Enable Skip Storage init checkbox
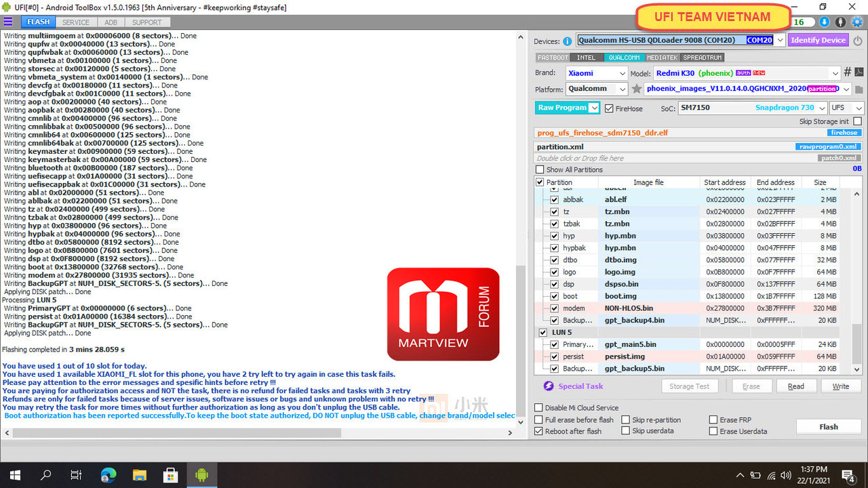This screenshot has width=868, height=488. (858, 121)
